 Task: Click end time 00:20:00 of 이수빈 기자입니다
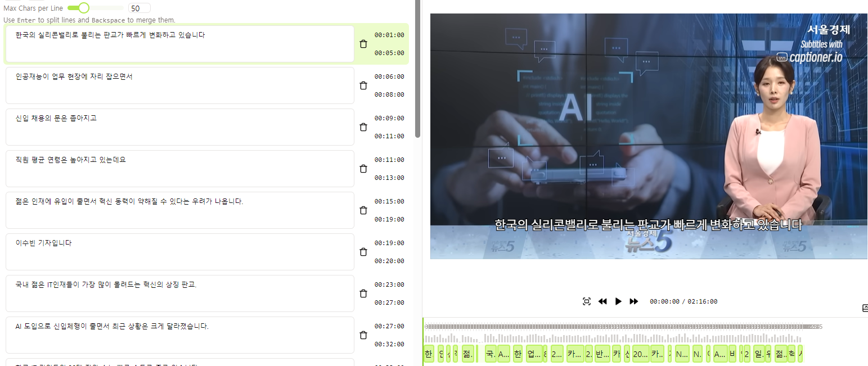coord(389,261)
